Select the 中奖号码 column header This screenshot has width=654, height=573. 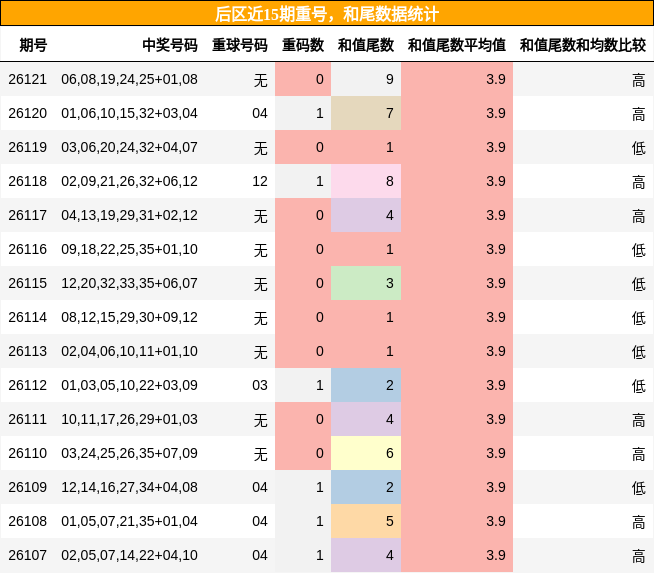pyautogui.click(x=170, y=45)
